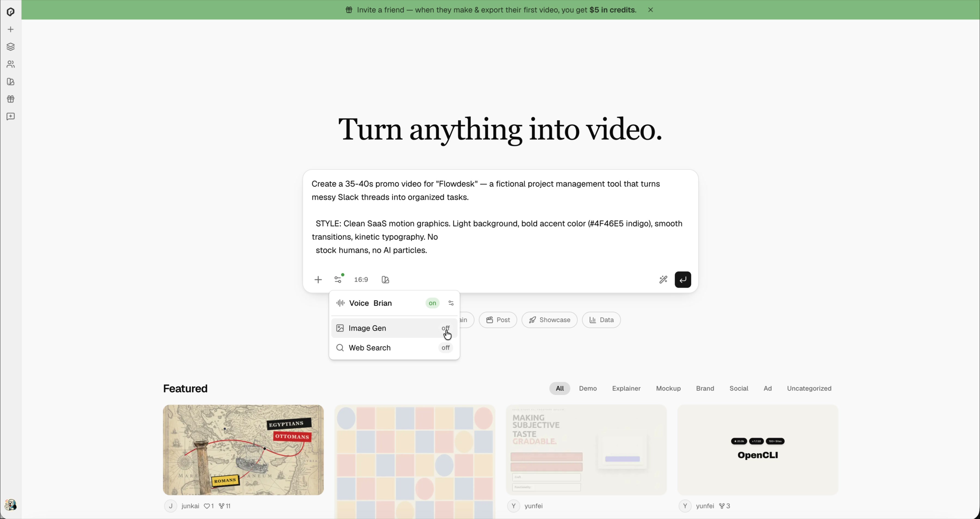Open the feedback message sidebar icon
Screen dimensions: 980x519
pos(11,117)
